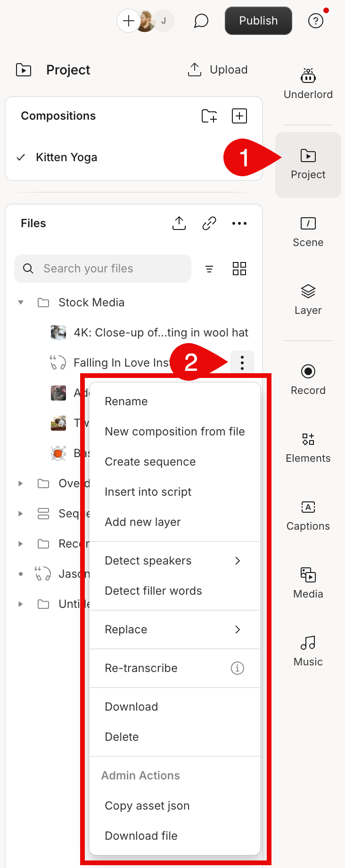This screenshot has height=868, width=345.
Task: Expand the Detect speakers submenu
Action: (x=238, y=561)
